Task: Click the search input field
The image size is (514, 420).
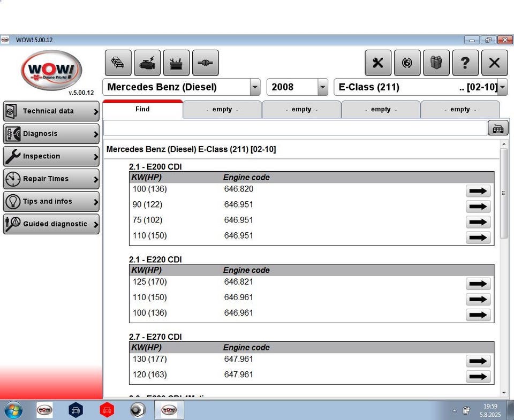Action: point(295,128)
